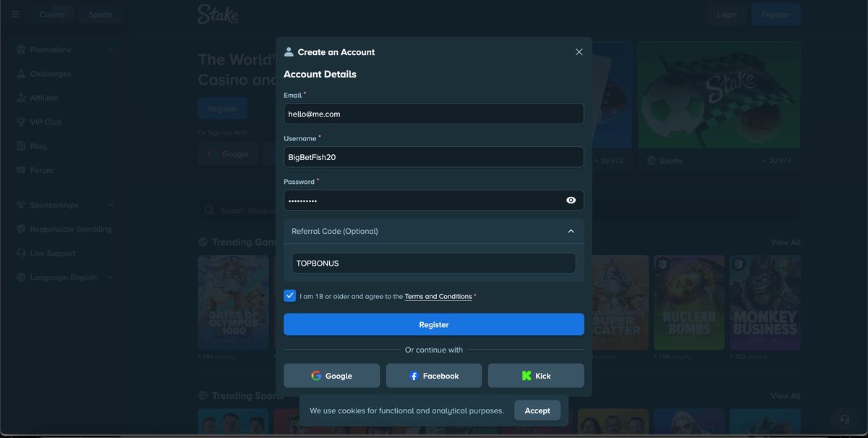This screenshot has height=438, width=868.
Task: Click the Promotions gift icon in sidebar
Action: (21, 50)
